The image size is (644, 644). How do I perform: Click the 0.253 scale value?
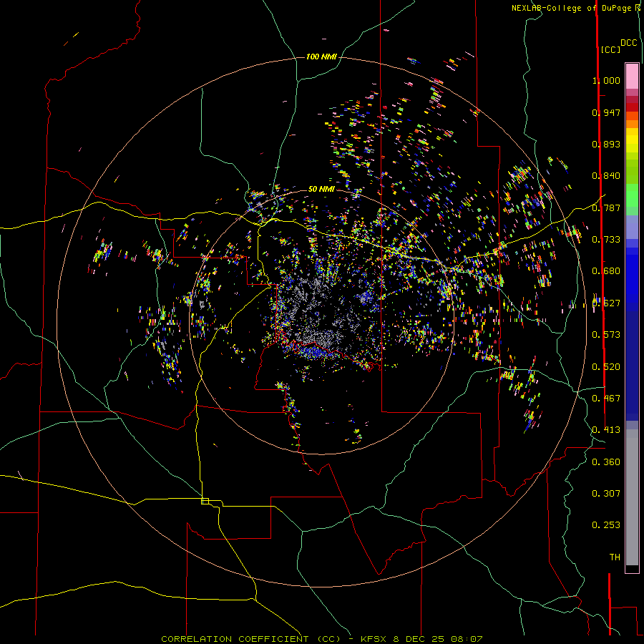[x=606, y=525]
